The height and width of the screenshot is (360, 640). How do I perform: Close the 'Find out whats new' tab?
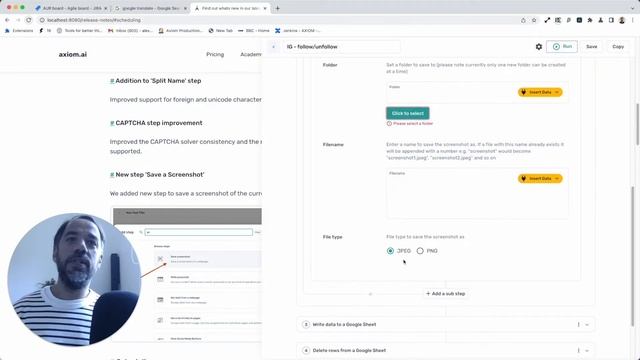(x=265, y=8)
